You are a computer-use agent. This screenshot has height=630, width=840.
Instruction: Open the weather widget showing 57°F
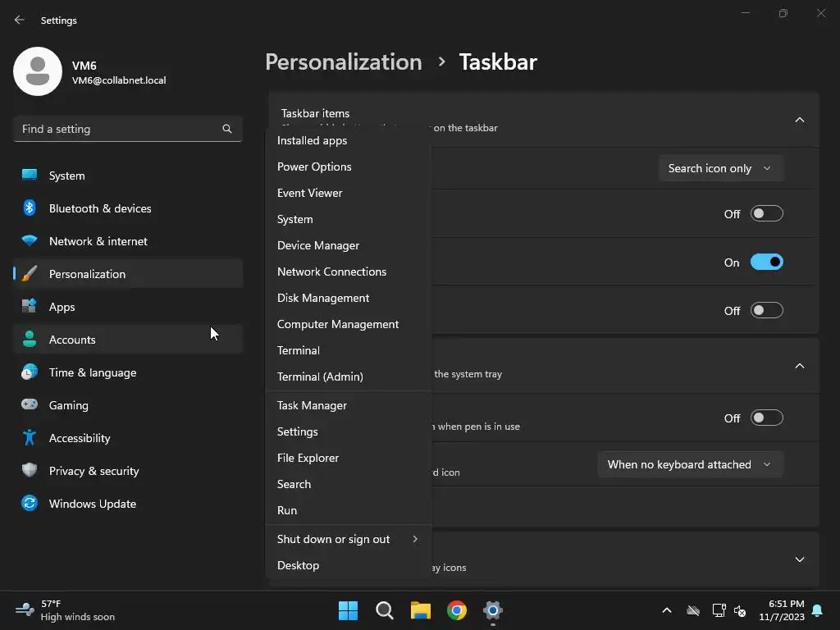click(x=65, y=610)
